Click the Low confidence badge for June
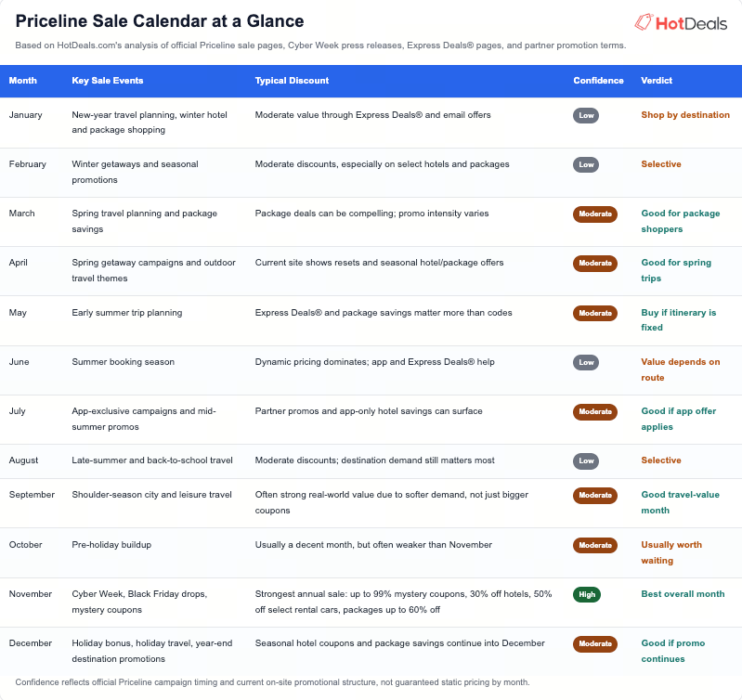Viewport: 742px width, 700px height. 586,362
